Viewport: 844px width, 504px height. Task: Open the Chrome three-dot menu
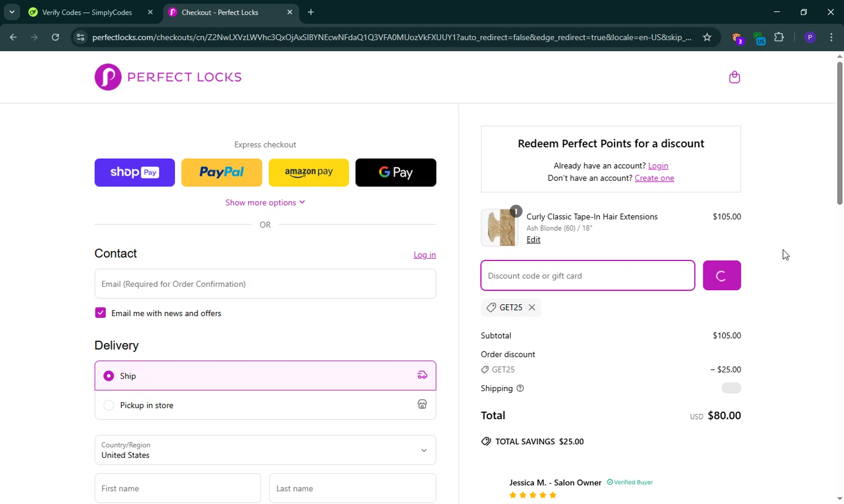831,37
